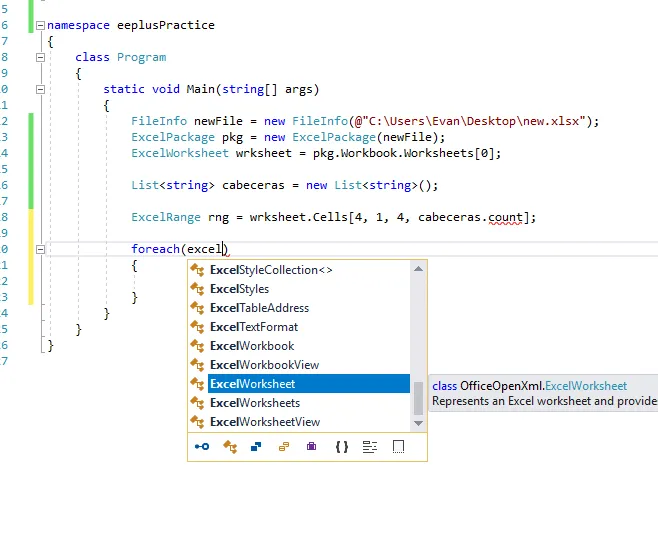Toggle the Snippets filter in IntelliSense
The image size is (658, 551).
[x=398, y=447]
